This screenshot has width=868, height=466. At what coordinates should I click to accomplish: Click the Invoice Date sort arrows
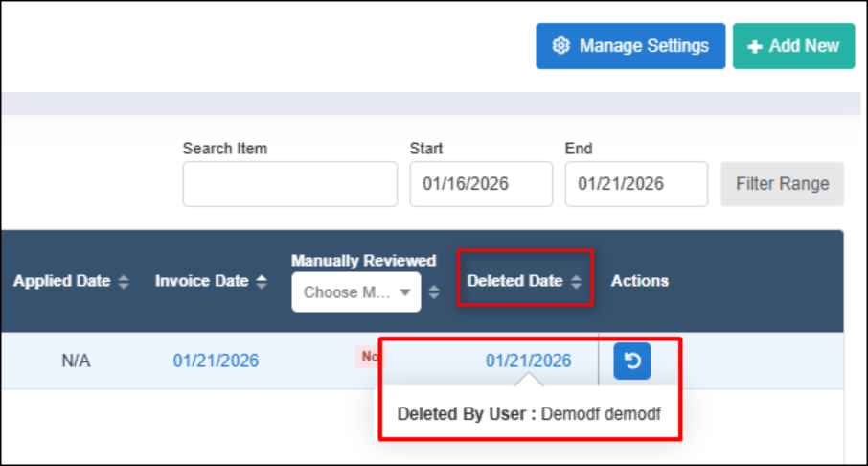click(x=262, y=282)
